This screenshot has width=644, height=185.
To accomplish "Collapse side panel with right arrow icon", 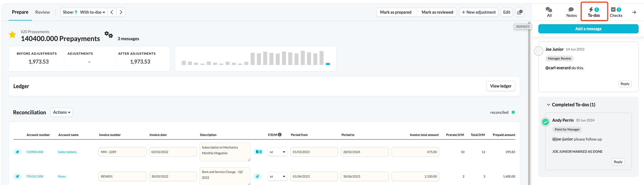I will click(634, 12).
